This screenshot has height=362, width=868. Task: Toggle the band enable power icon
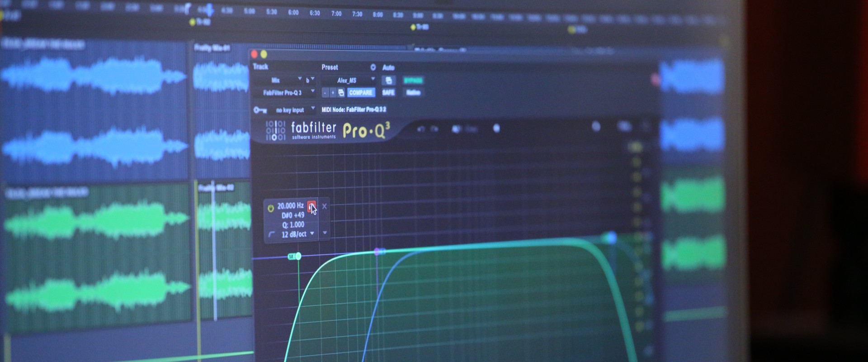click(270, 208)
